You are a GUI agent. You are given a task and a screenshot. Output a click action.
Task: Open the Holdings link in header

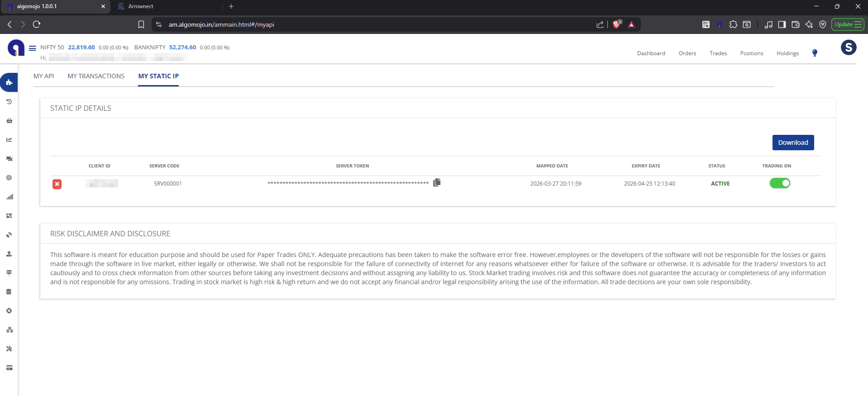tap(787, 53)
